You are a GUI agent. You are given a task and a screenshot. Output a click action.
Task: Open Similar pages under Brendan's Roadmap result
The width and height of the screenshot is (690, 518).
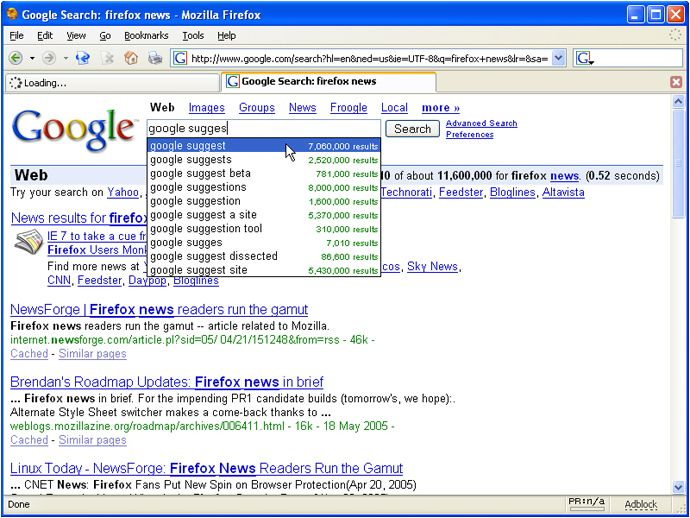[x=92, y=440]
